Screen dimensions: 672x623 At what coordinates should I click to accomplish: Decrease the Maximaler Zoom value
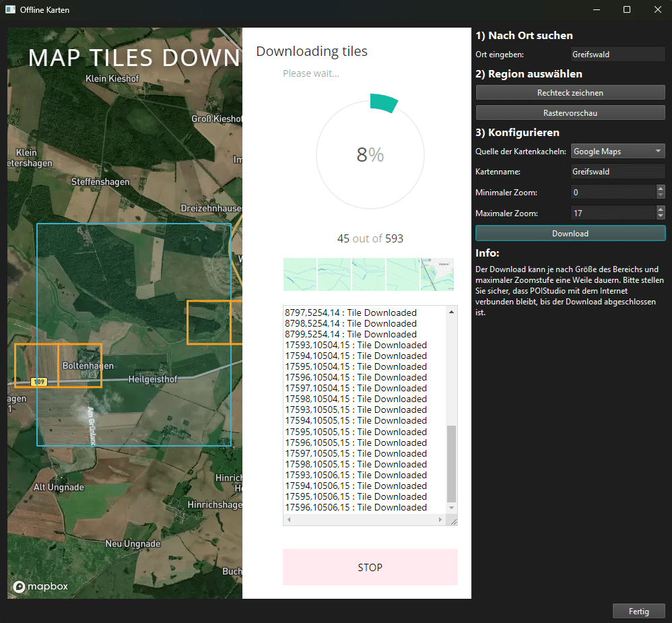point(661,217)
